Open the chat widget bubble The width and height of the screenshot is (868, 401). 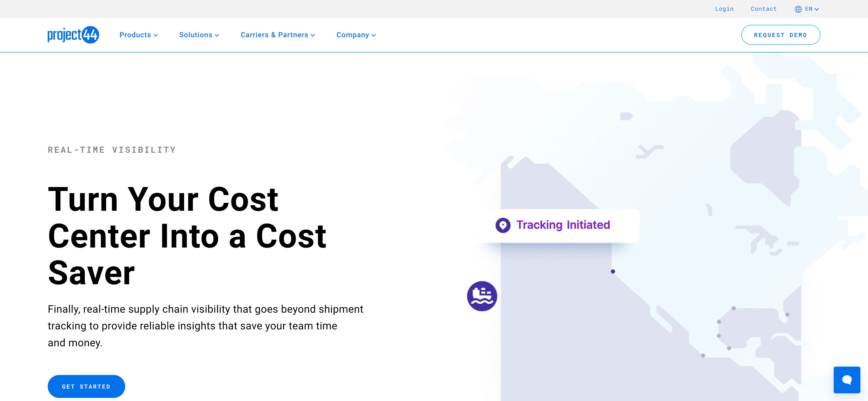pos(847,380)
